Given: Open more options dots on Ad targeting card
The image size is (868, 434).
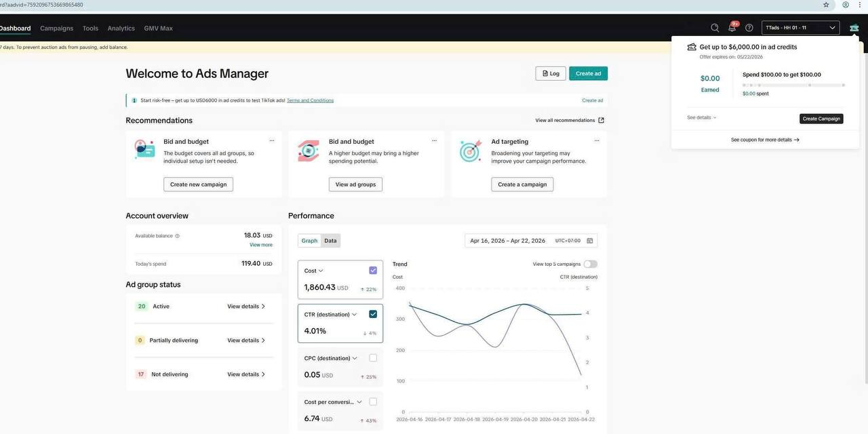Looking at the screenshot, I should [x=597, y=141].
